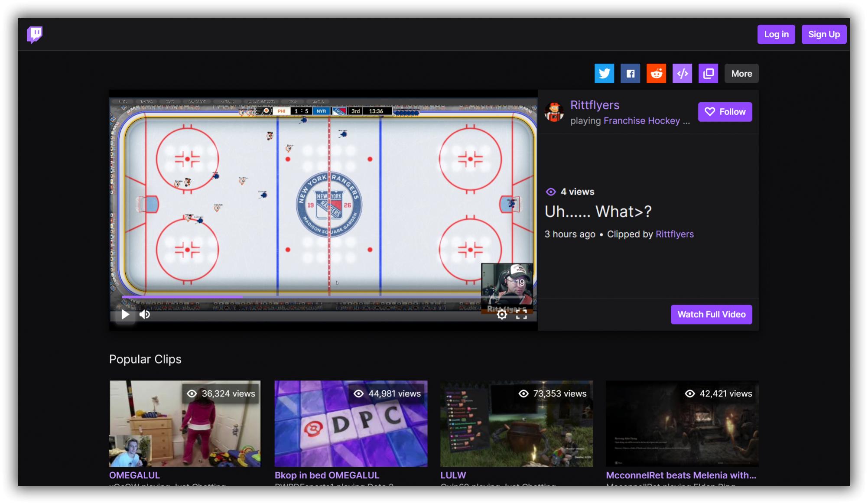Copy clip link to clipboard icon
Image resolution: width=868 pixels, height=504 pixels.
point(708,73)
